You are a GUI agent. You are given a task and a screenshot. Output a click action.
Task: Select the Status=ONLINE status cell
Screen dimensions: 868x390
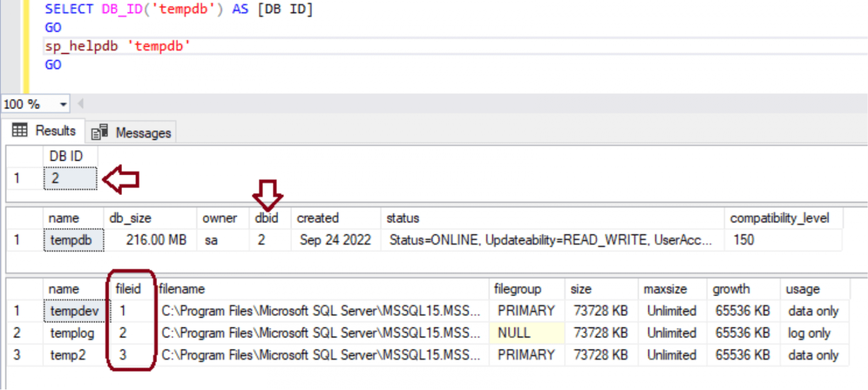(552, 240)
